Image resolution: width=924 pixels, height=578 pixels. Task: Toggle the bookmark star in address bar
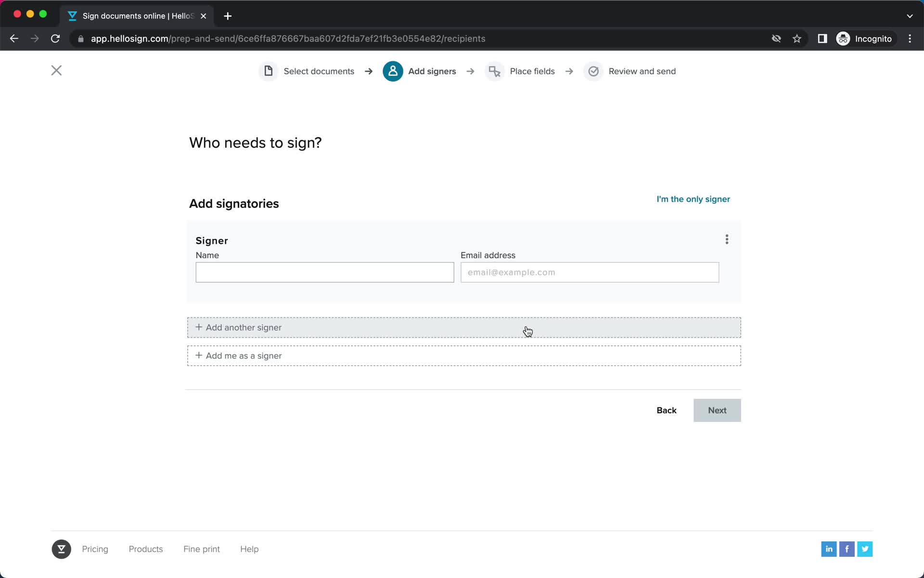click(x=797, y=38)
